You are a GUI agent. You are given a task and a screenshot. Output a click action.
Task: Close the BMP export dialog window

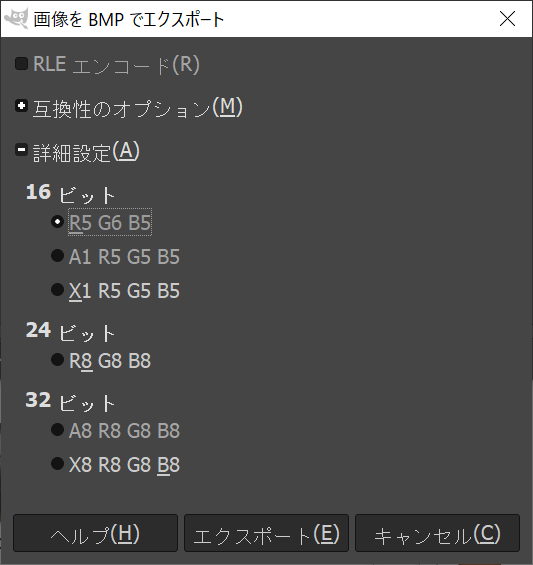pos(507,19)
